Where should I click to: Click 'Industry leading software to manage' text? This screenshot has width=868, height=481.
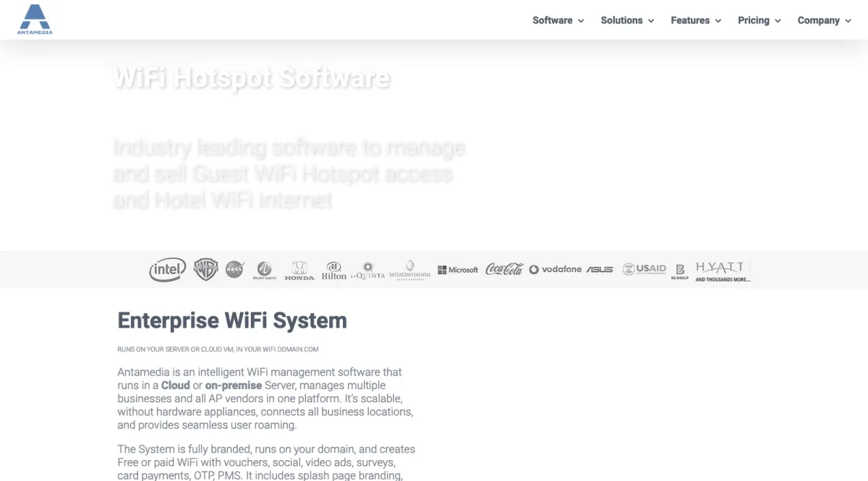click(289, 148)
